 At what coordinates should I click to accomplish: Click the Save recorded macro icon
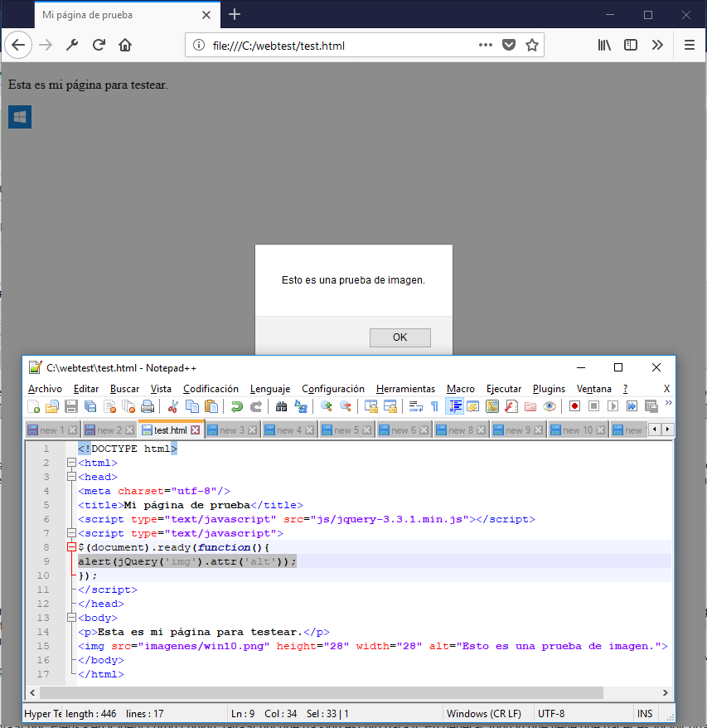[x=651, y=407]
